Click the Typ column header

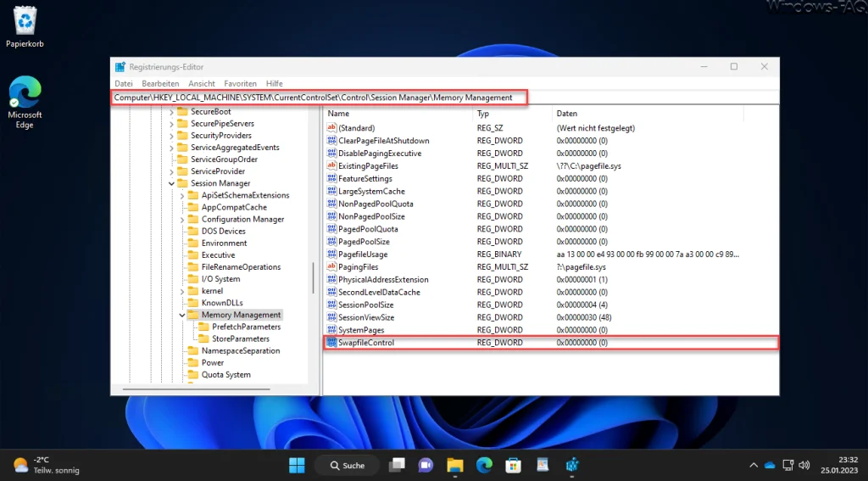click(x=512, y=114)
